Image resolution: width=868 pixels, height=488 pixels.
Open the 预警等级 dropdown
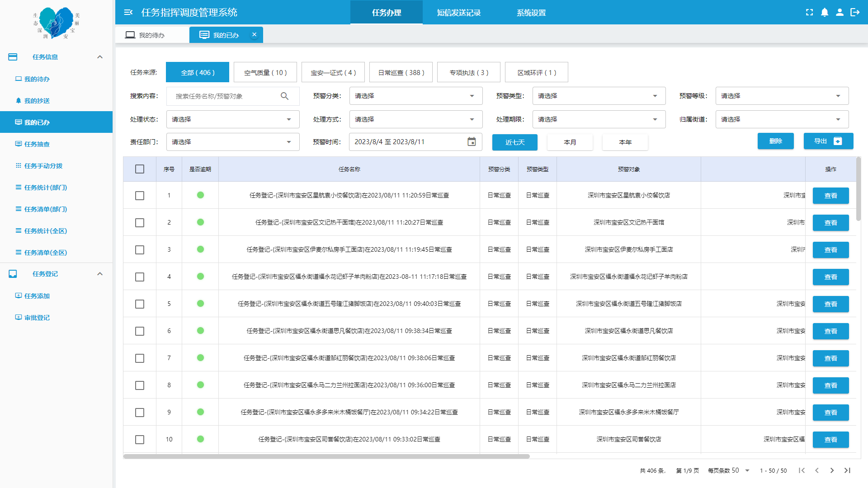coord(782,96)
